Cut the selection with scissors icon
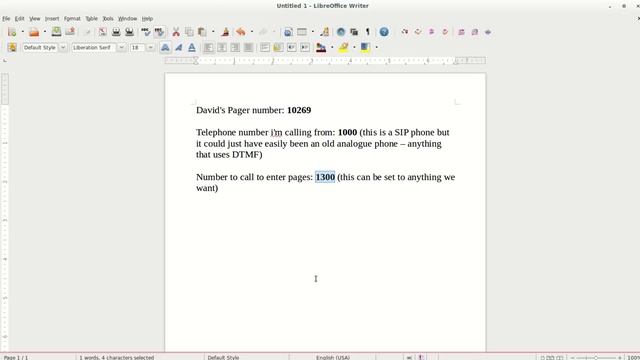This screenshot has width=640, height=360. click(x=176, y=32)
